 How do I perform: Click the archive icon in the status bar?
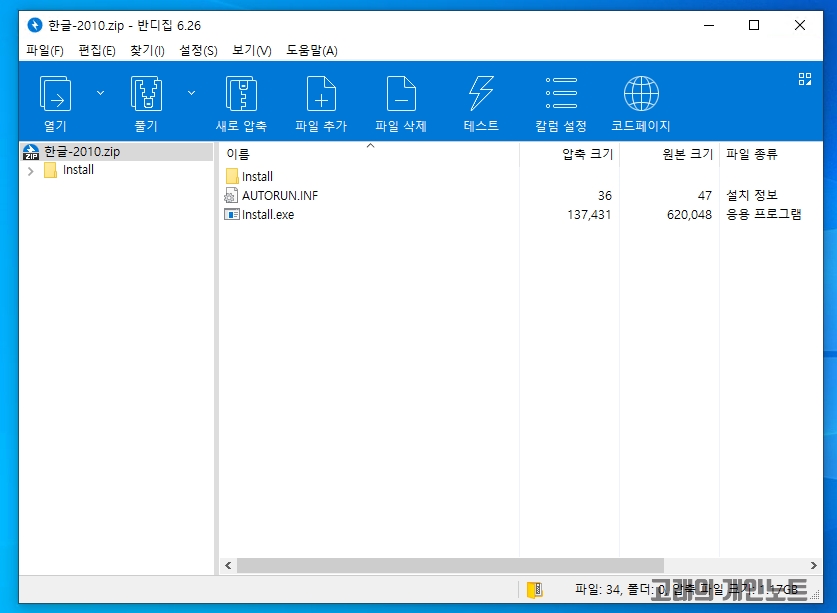[x=534, y=590]
